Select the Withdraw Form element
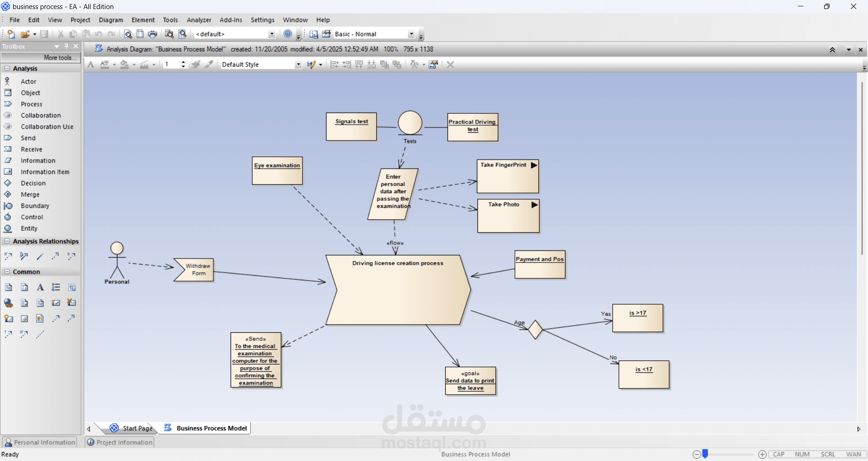868x461 pixels. [193, 270]
